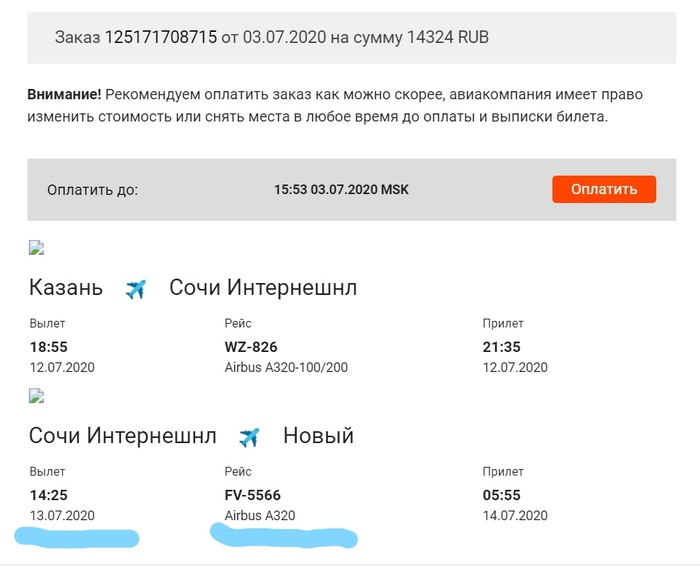Click the 05:55 arrival time
Image resolution: width=700 pixels, height=575 pixels.
(x=501, y=495)
